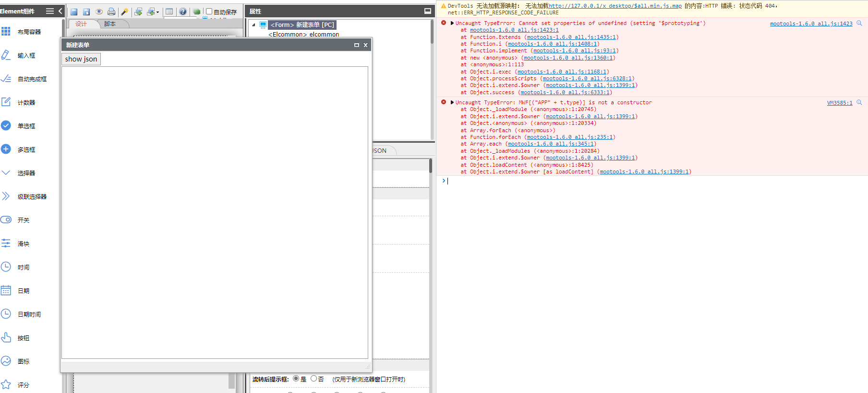868x393 pixels.
Task: Enable the 自动保存 checkbox
Action: [x=209, y=12]
